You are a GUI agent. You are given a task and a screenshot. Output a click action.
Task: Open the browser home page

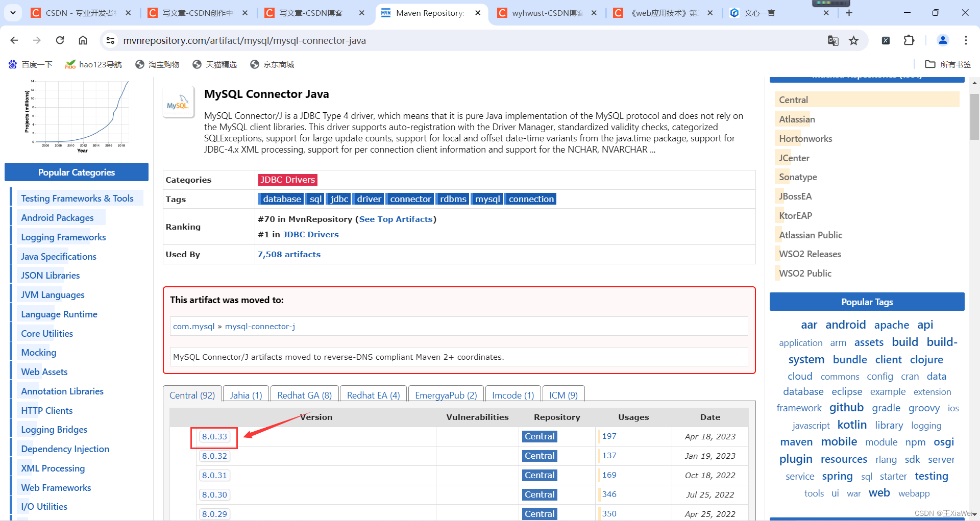pos(83,40)
